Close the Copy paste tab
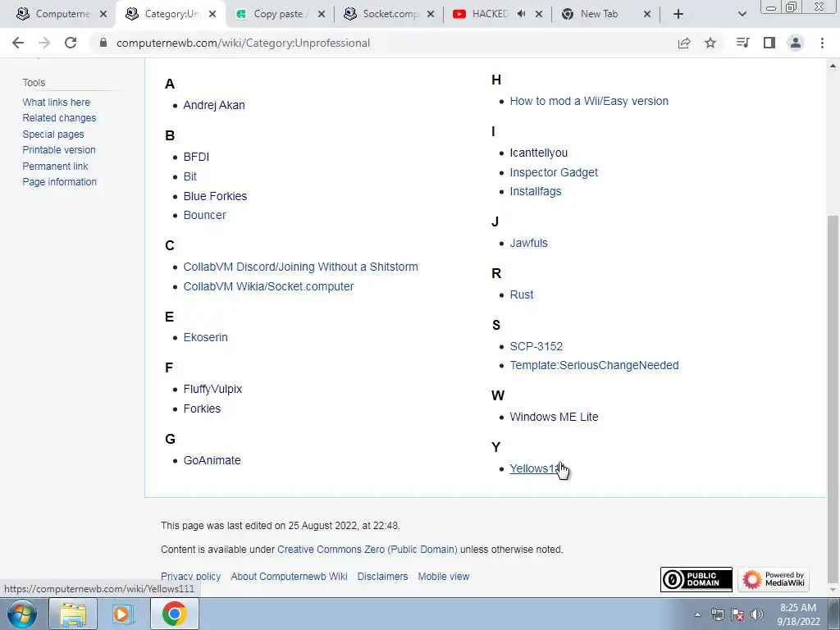Screen dimensions: 840x630 [x=322, y=14]
